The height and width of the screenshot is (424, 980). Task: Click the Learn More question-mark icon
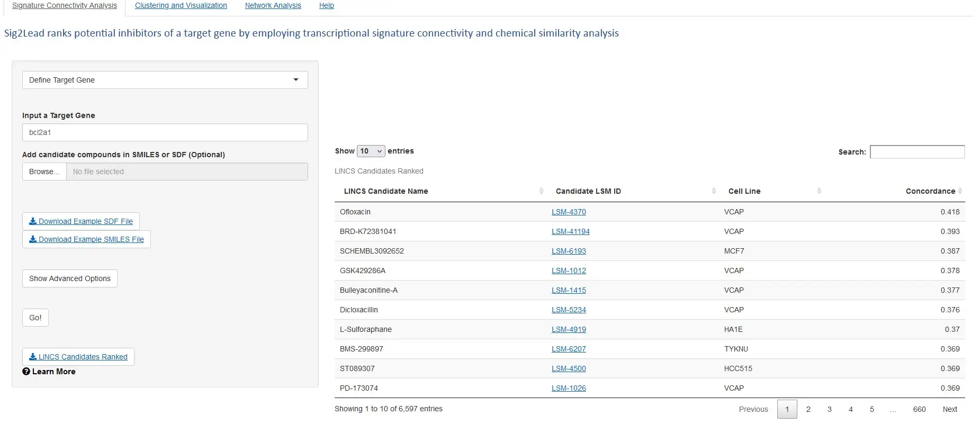click(26, 372)
